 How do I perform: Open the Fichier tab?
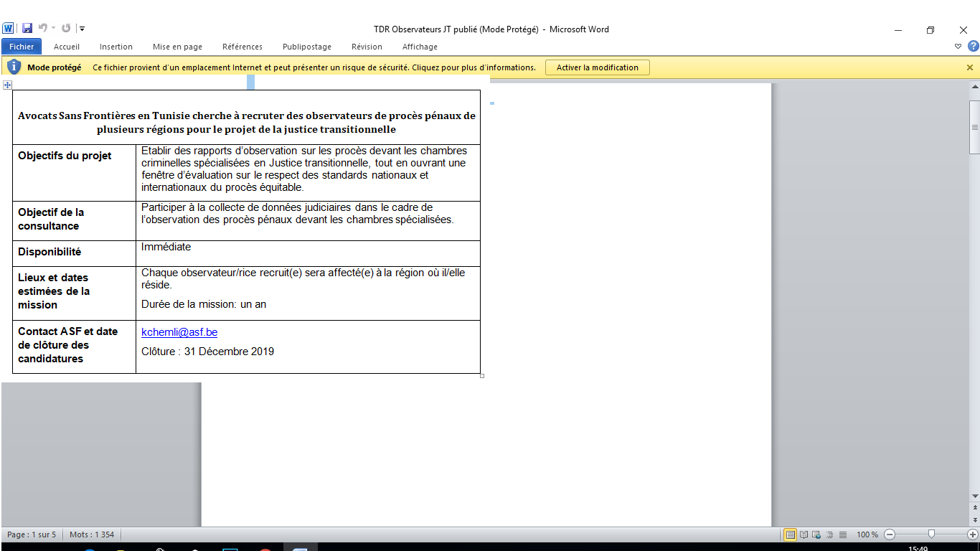coord(22,47)
